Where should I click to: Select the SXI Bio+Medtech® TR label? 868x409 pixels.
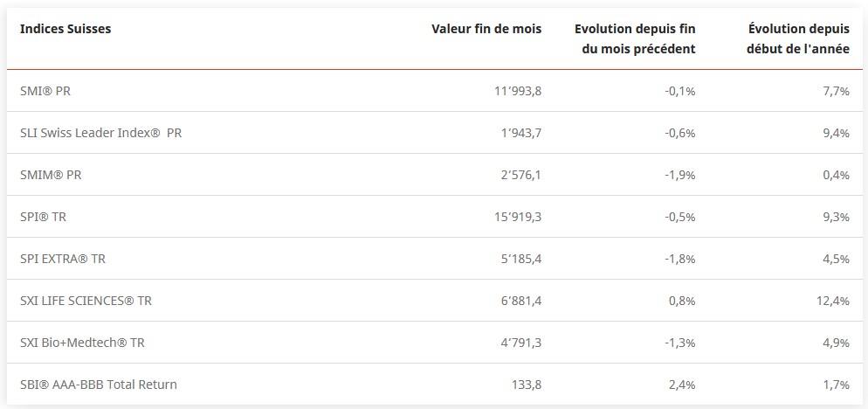[x=82, y=343]
